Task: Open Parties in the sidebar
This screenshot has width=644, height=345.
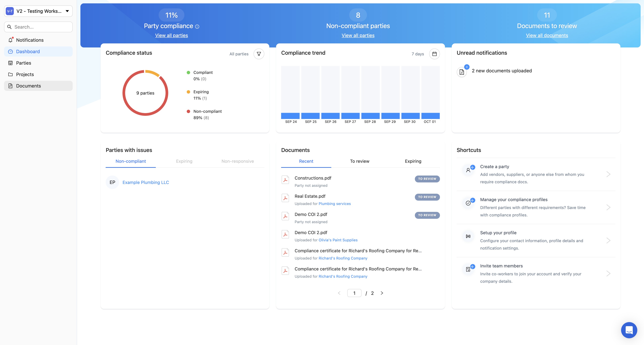Action: [24, 63]
